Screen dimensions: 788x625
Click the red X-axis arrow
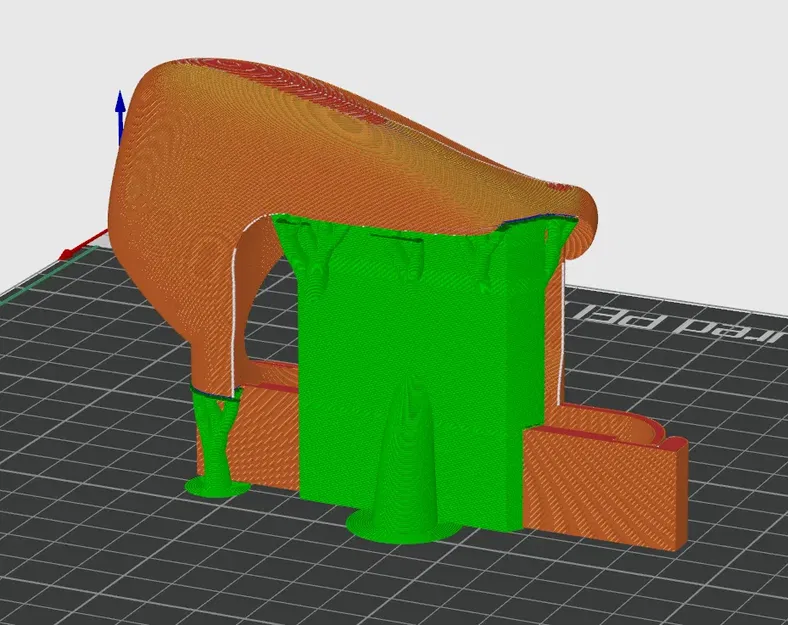point(83,245)
